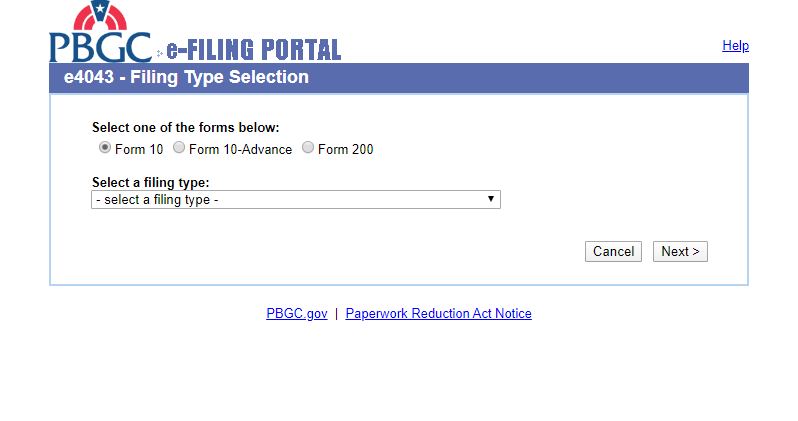Open the filing type dropdown

295,200
